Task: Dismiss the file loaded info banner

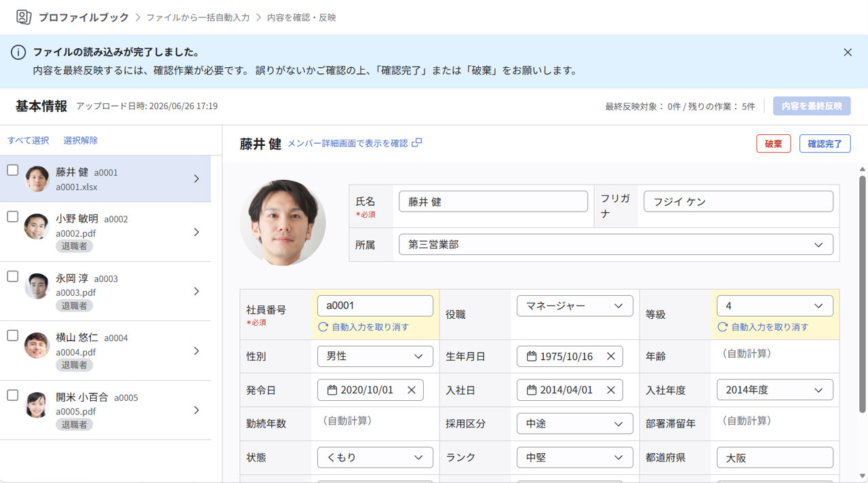Action: point(848,52)
